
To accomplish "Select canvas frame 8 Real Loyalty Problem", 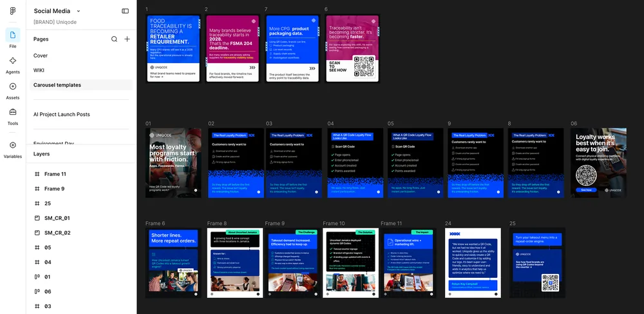I will (536, 162).
